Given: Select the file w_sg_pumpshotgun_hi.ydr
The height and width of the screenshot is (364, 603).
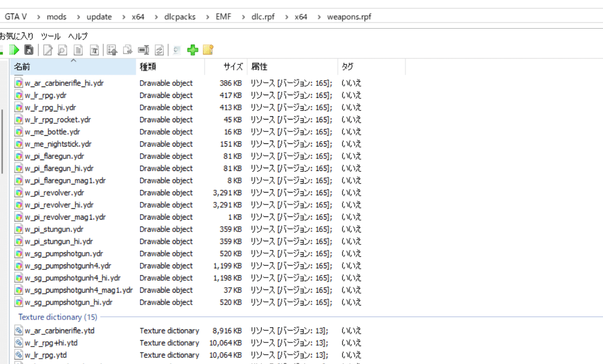Looking at the screenshot, I should pos(69,302).
